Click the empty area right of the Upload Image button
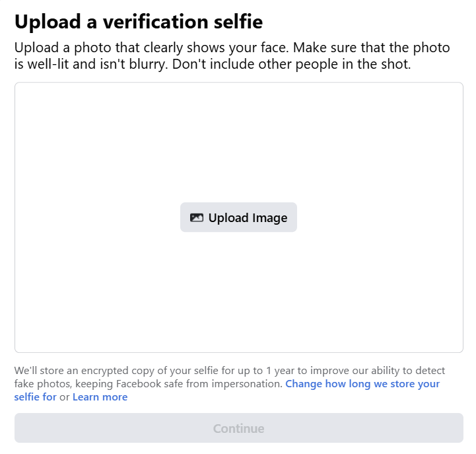 click(x=380, y=217)
